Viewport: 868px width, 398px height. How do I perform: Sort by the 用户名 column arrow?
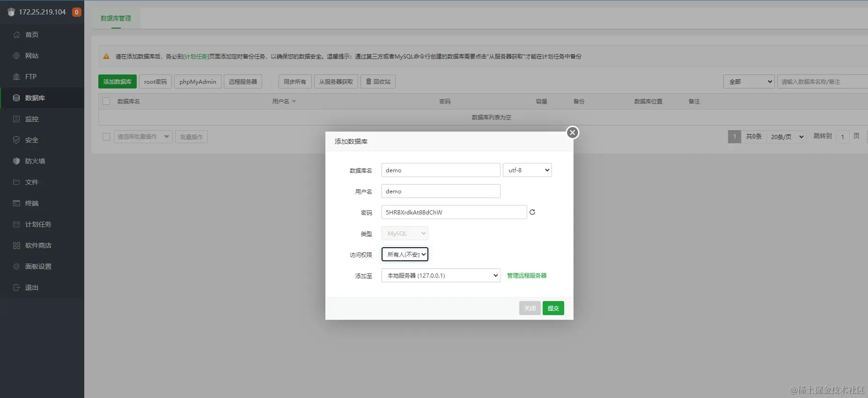click(x=294, y=102)
